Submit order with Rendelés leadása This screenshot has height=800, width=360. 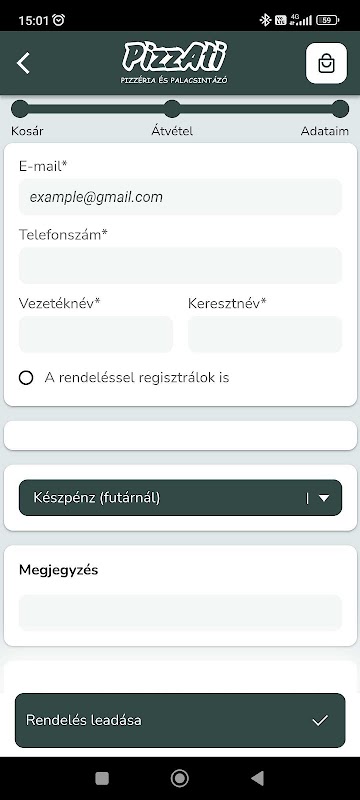point(181,720)
